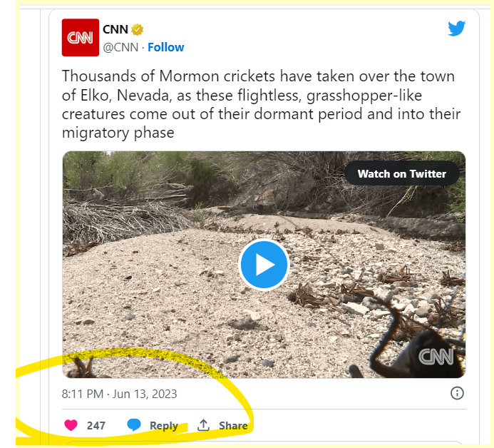Image resolution: width=494 pixels, height=448 pixels.
Task: Like the tweet with heart icon
Action: (x=71, y=425)
